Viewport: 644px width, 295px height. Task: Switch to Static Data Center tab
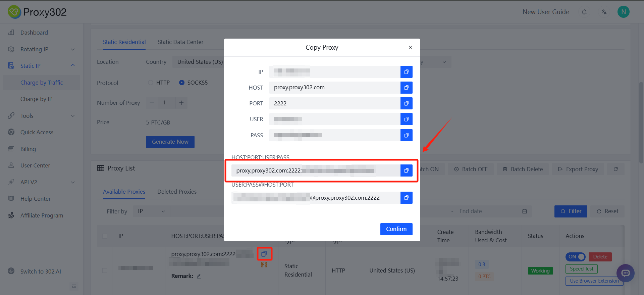coord(180,42)
